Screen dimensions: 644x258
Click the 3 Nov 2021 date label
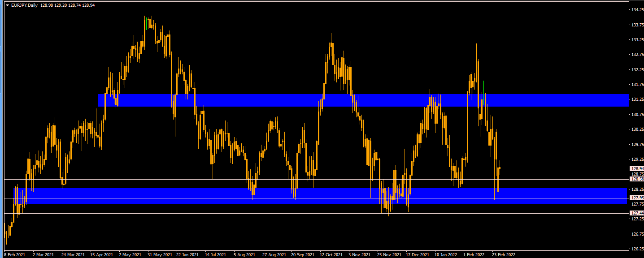tap(360, 254)
